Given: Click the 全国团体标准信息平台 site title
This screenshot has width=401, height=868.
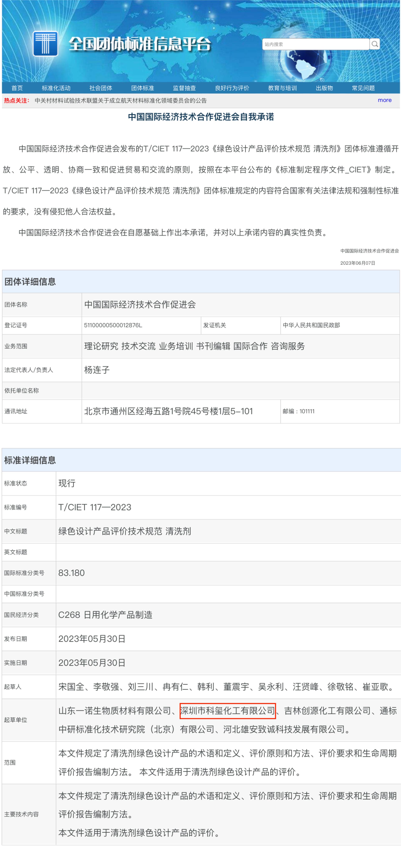Looking at the screenshot, I should click(139, 44).
